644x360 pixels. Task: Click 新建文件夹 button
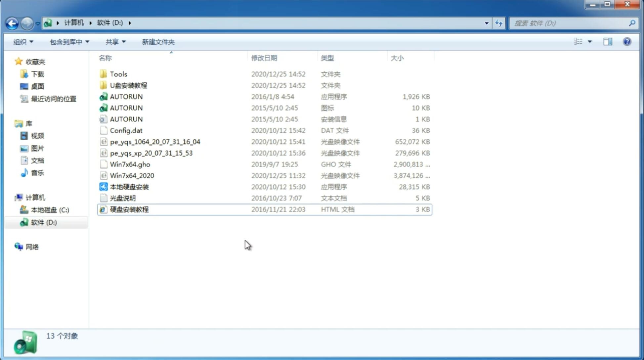pos(158,42)
